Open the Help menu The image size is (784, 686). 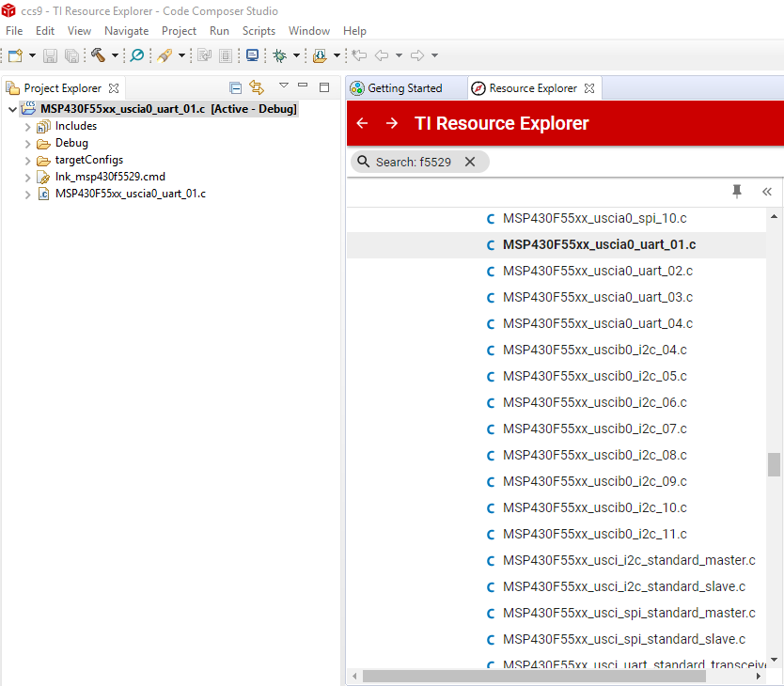(x=354, y=31)
